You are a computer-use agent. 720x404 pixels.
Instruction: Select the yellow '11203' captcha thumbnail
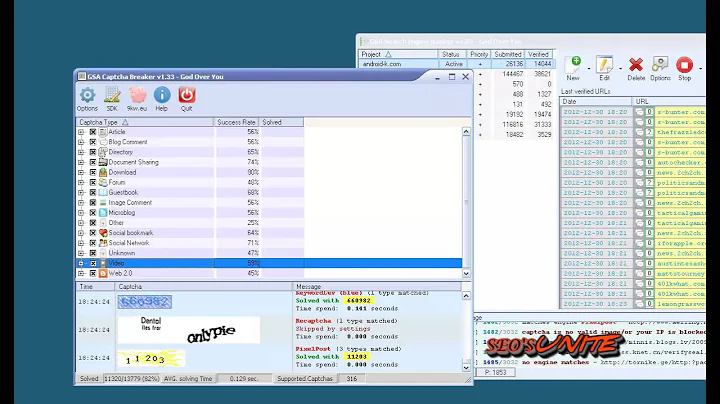tap(151, 359)
